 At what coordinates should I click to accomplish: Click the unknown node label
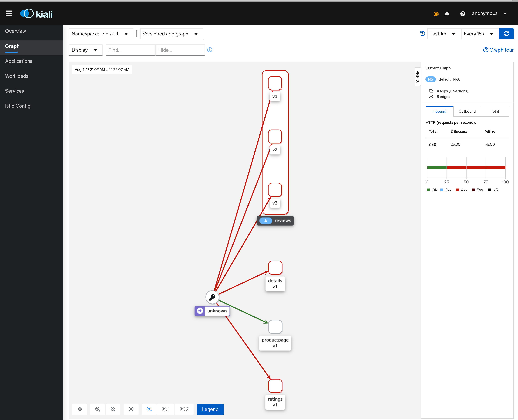212,311
